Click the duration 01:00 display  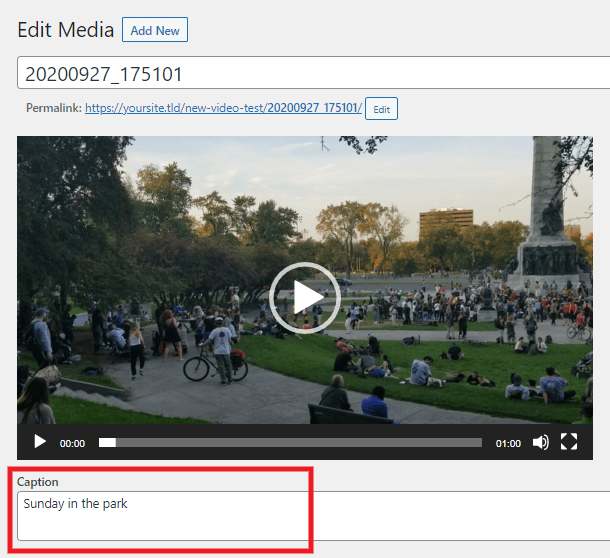pos(508,443)
